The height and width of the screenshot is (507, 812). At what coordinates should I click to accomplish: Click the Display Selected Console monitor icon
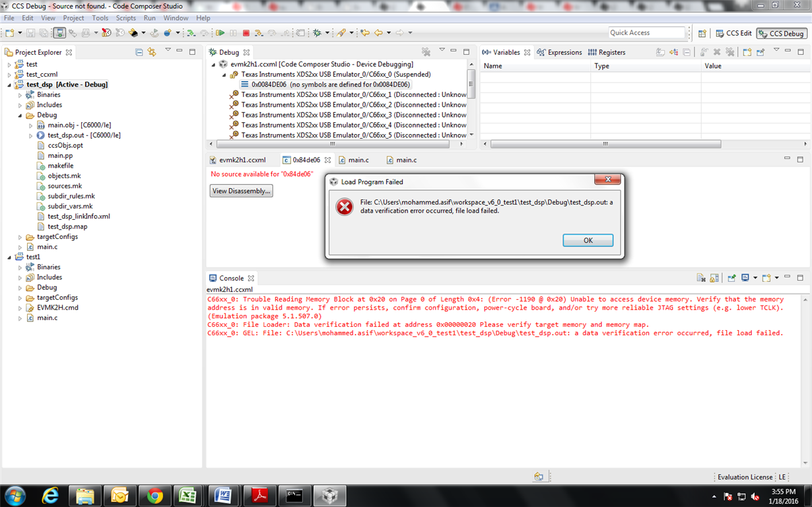click(745, 278)
